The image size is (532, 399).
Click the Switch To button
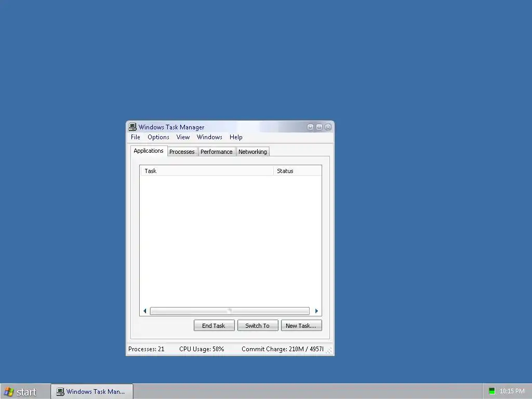pyautogui.click(x=258, y=325)
